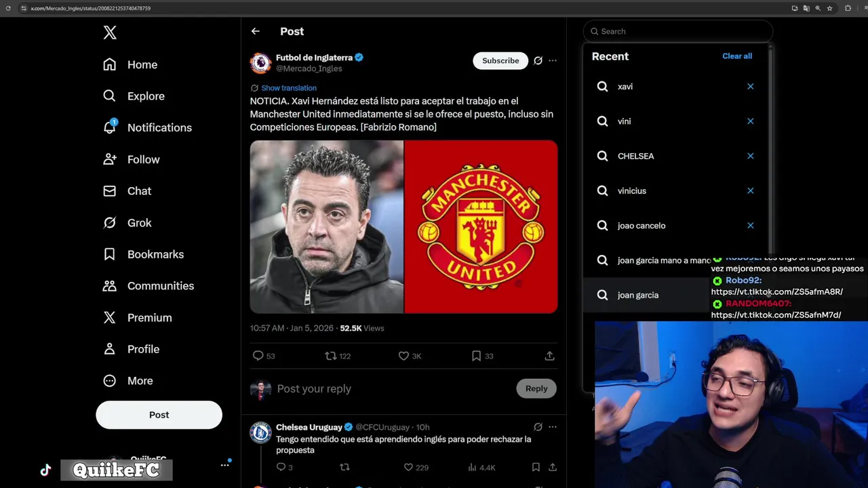Open Grok from sidebar
This screenshot has width=868, height=488.
(x=127, y=222)
